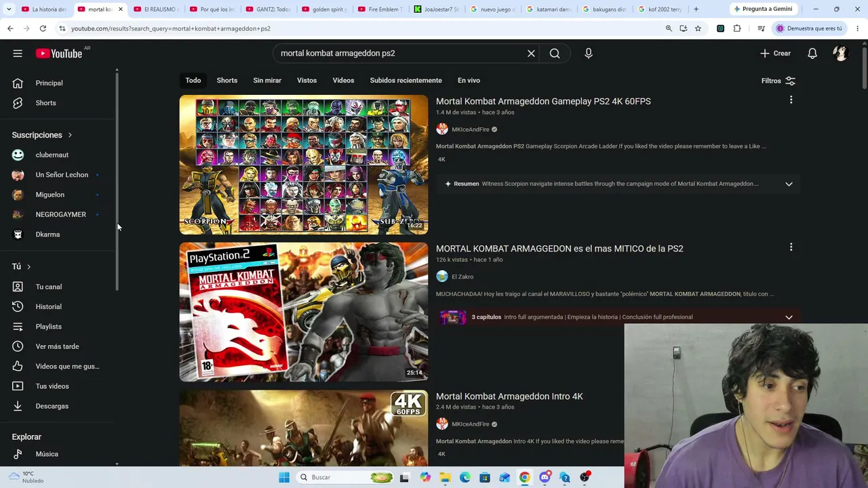The height and width of the screenshot is (488, 868).
Task: Open the Chrome extensions puzzle icon
Action: point(737,28)
